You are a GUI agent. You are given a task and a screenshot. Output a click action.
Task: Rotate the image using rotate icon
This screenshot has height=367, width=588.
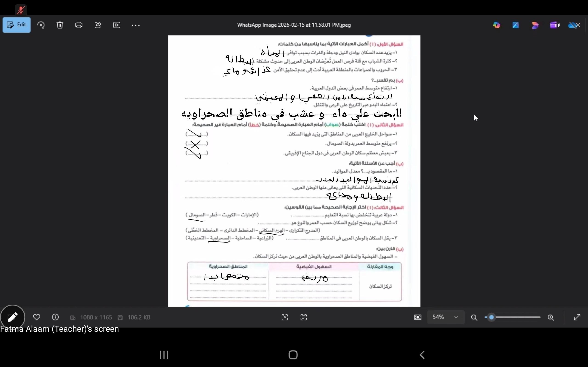(41, 25)
